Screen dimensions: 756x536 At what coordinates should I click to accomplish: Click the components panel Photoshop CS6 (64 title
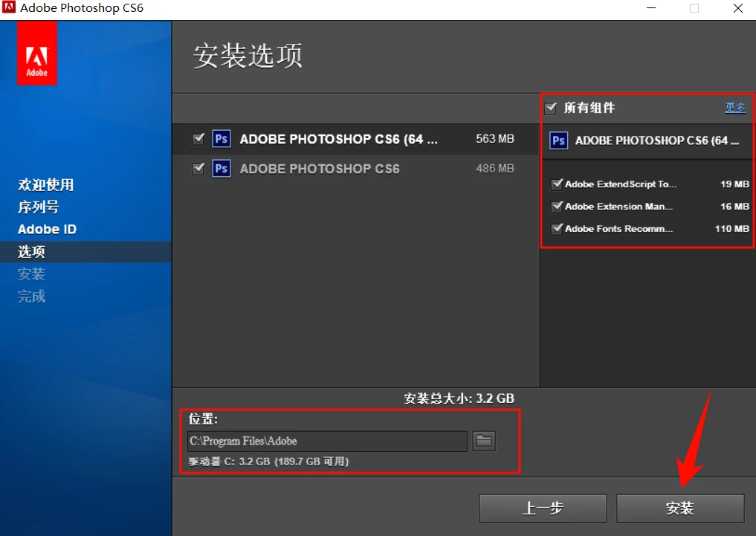(657, 141)
